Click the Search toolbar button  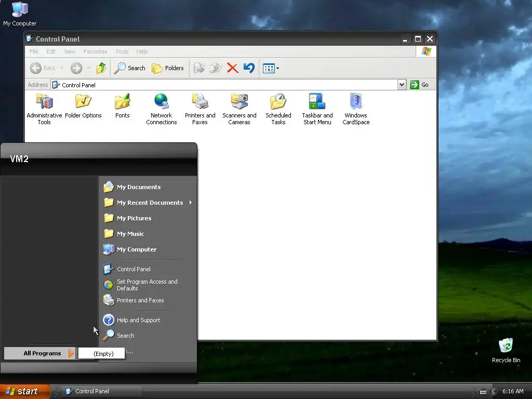[x=129, y=68]
